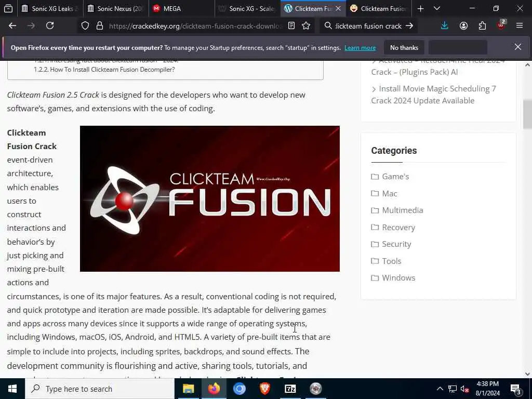Open 7-Zip from taskbar
Image resolution: width=532 pixels, height=399 pixels.
[x=290, y=389]
